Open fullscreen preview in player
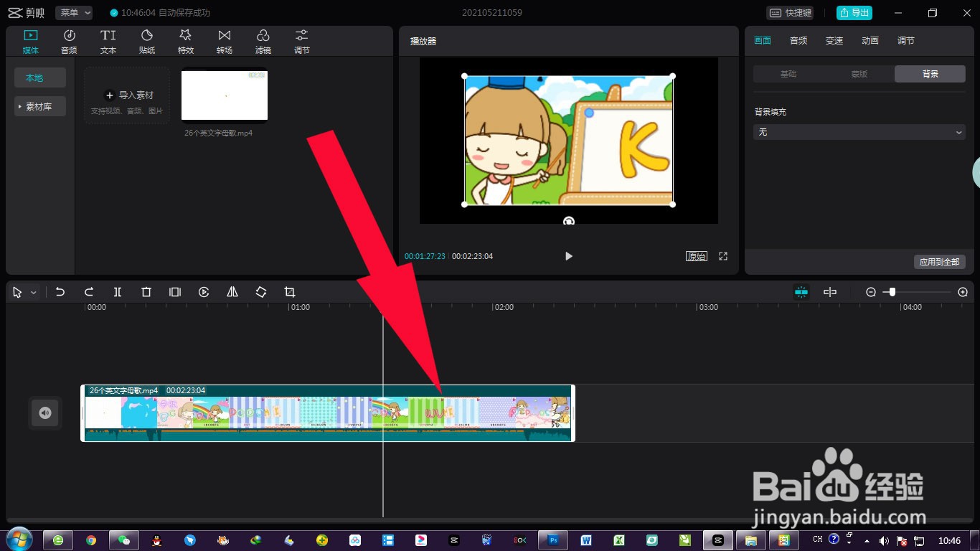This screenshot has width=980, height=551. pyautogui.click(x=723, y=256)
